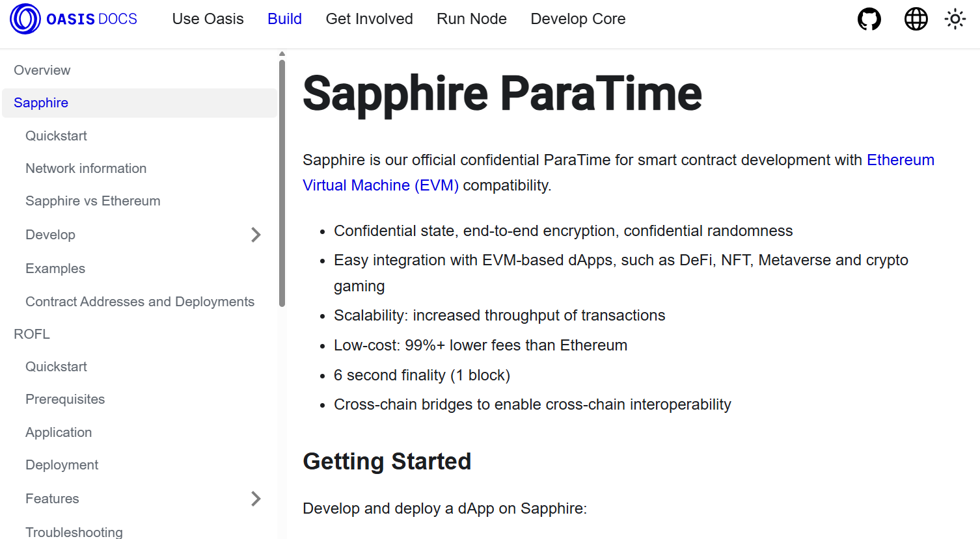980x539 pixels.
Task: Select the Build nav tab
Action: pyautogui.click(x=285, y=19)
